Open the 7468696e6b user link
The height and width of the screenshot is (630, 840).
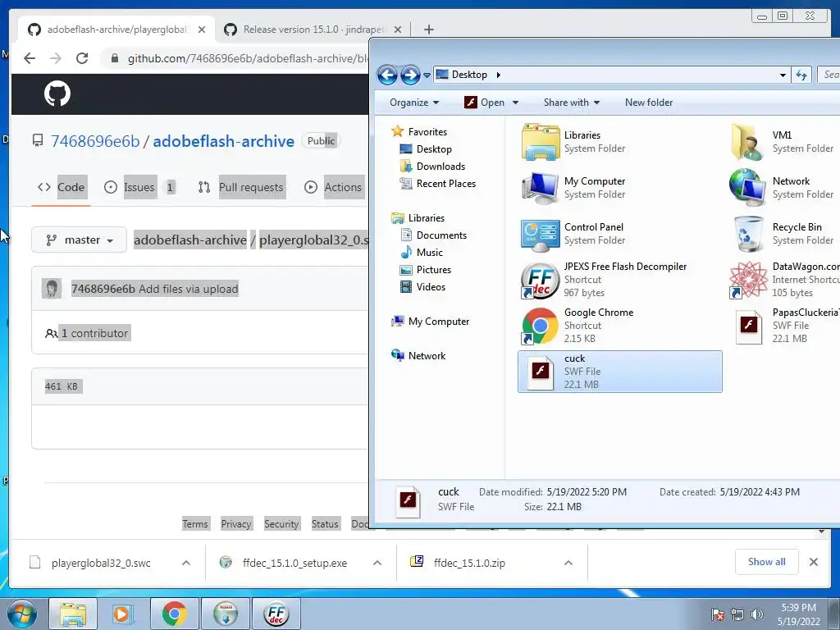[95, 141]
